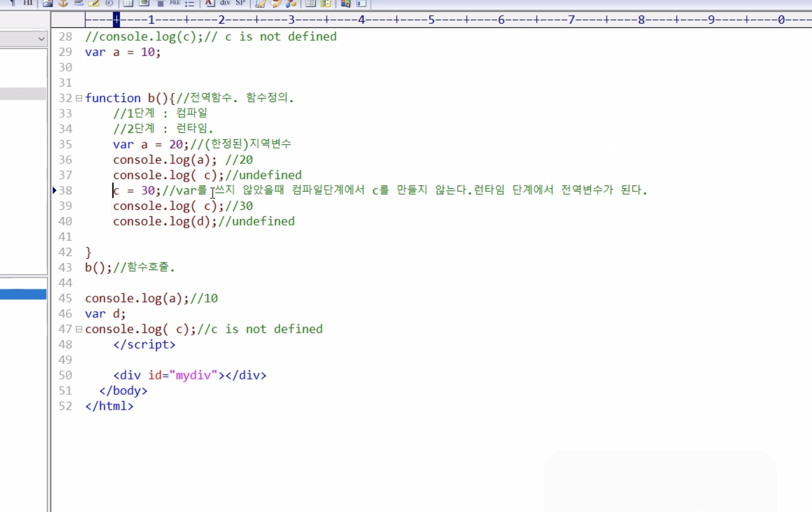Insert paragraph tag with pilcrow icon
Viewport: 812px width, 512px height.
12,3
